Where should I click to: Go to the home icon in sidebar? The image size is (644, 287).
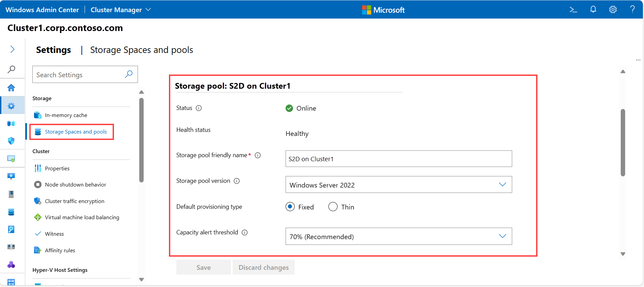click(11, 88)
